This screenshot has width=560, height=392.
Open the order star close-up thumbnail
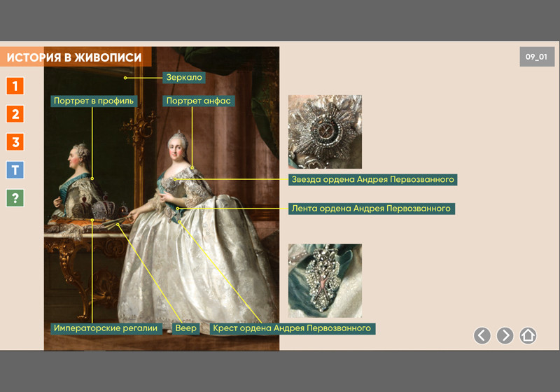pos(325,132)
